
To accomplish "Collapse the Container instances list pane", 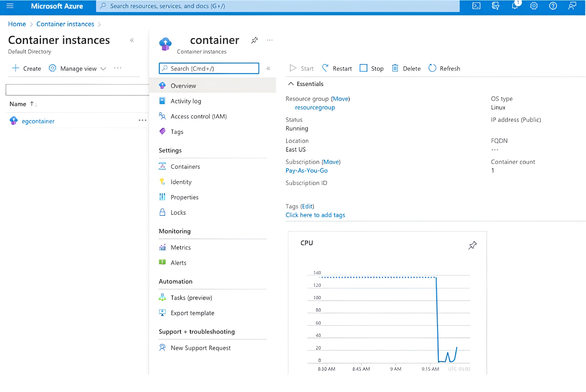I will click(x=132, y=40).
